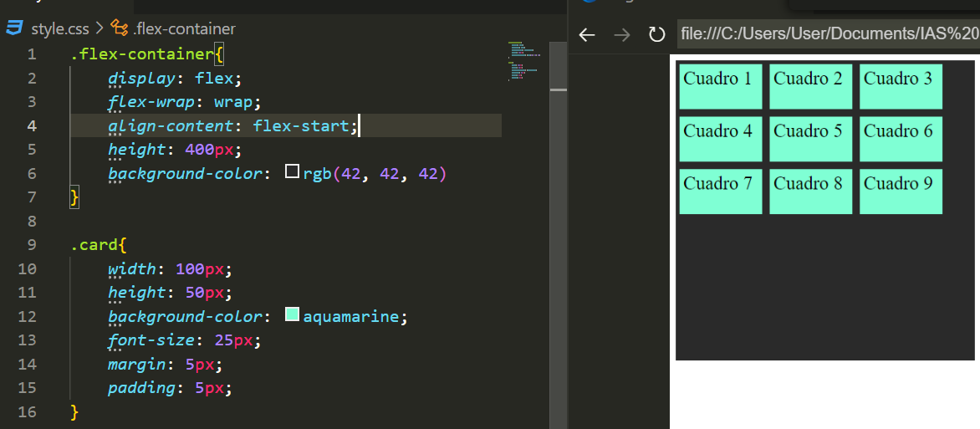Screen dimensions: 980x429
Task: Go back with browser back arrow
Action: click(587, 34)
